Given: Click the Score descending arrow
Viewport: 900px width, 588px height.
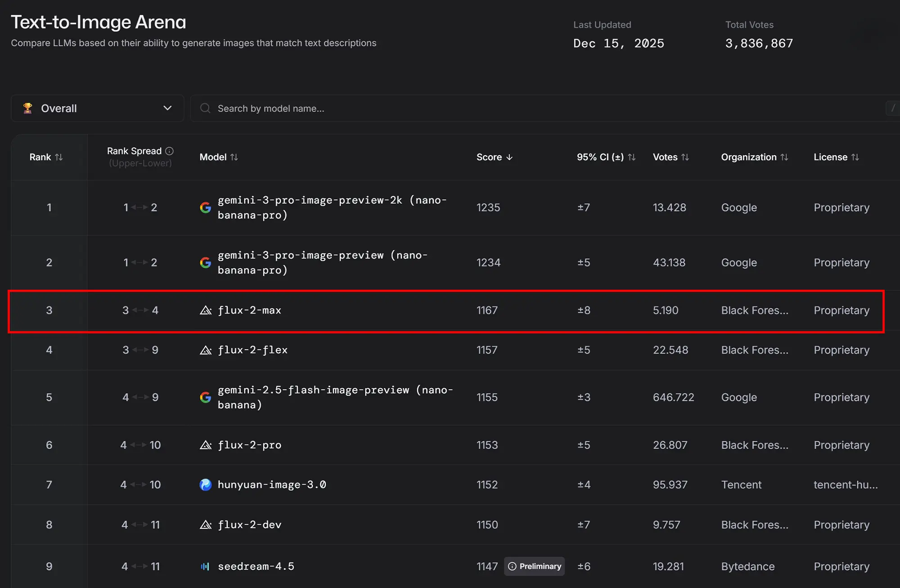Looking at the screenshot, I should [x=509, y=157].
